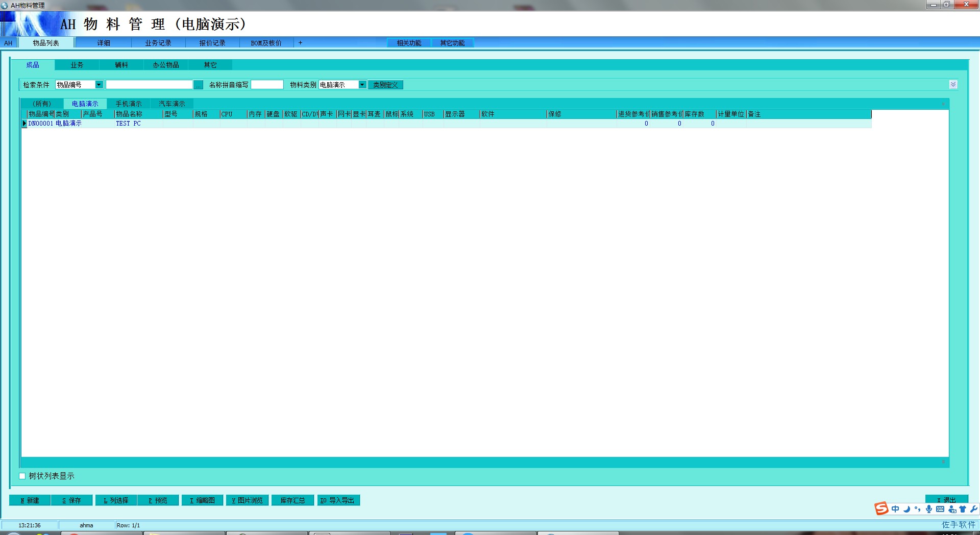Expand the search panel with double-chevron button
Screen dimensions: 980x535
point(953,85)
